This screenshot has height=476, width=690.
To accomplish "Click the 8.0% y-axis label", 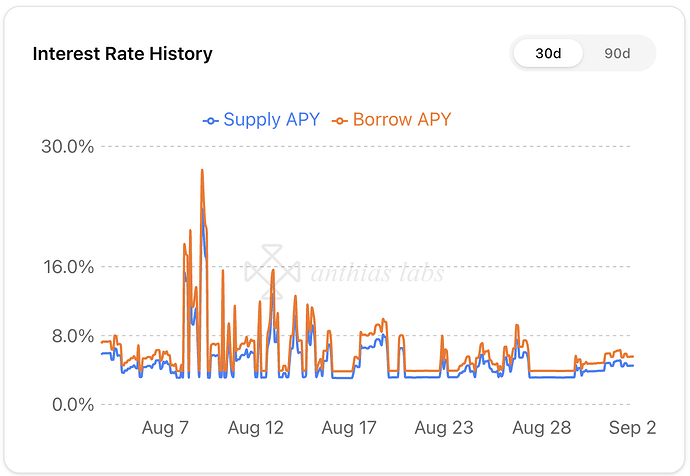I will coord(72,336).
